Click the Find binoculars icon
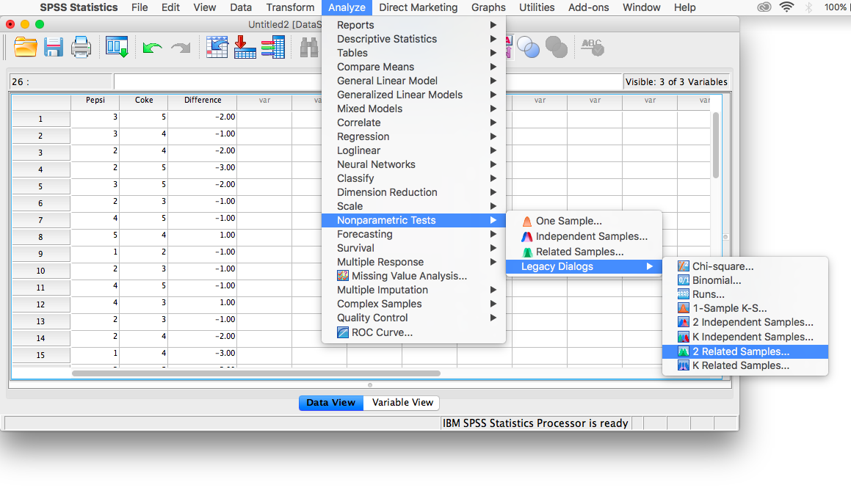This screenshot has height=504, width=851. pos(309,48)
